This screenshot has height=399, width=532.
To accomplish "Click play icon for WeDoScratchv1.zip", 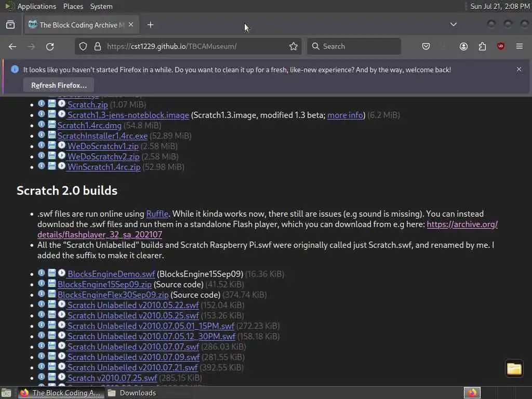I will (62, 145).
